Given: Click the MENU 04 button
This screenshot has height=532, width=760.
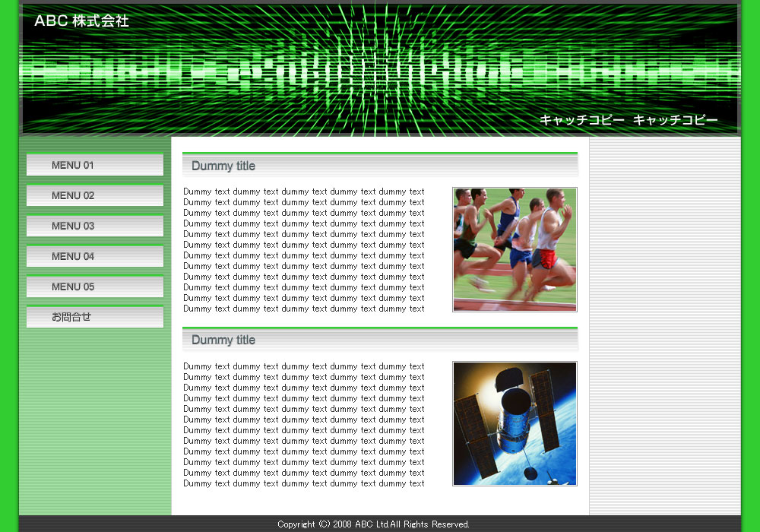Looking at the screenshot, I should 95,256.
